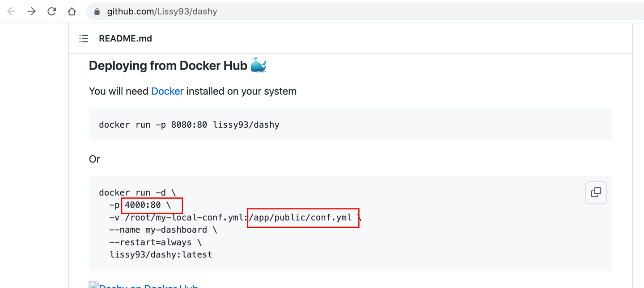Click the Deploying from Docker Hub heading

(168, 66)
